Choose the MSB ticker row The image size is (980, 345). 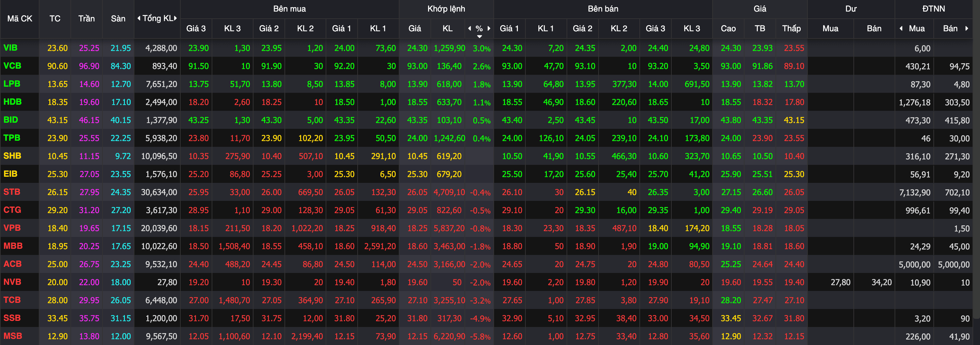[x=13, y=336]
